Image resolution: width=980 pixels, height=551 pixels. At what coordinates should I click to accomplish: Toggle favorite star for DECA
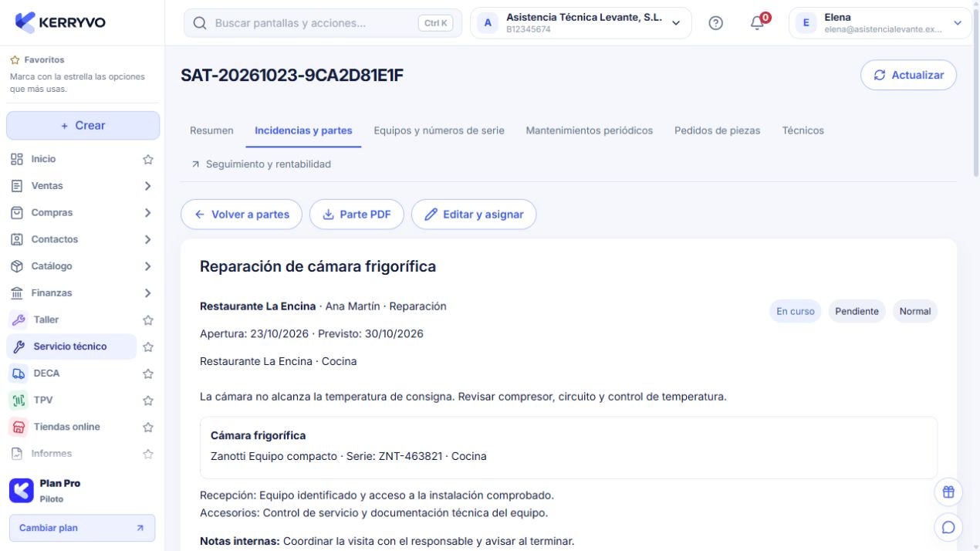pos(148,374)
